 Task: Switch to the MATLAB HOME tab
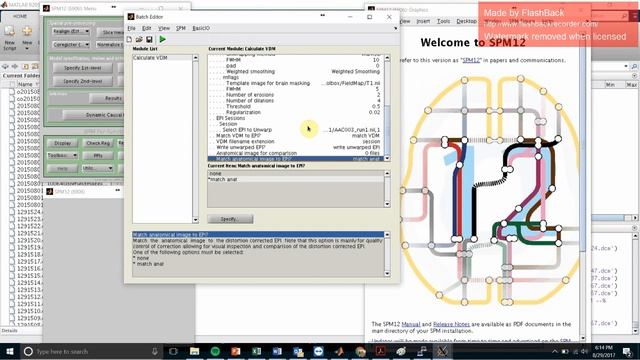(20, 16)
